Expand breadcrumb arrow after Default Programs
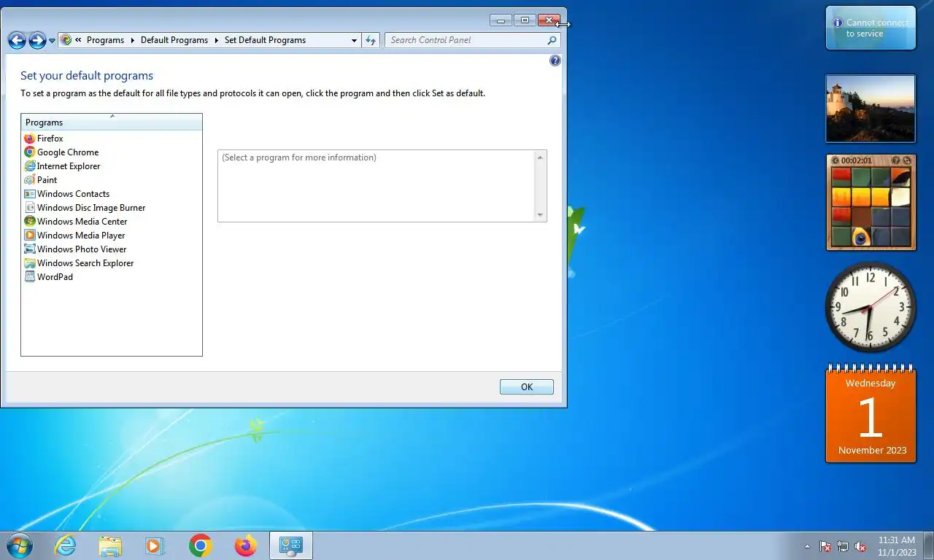The image size is (934, 560). coord(217,40)
